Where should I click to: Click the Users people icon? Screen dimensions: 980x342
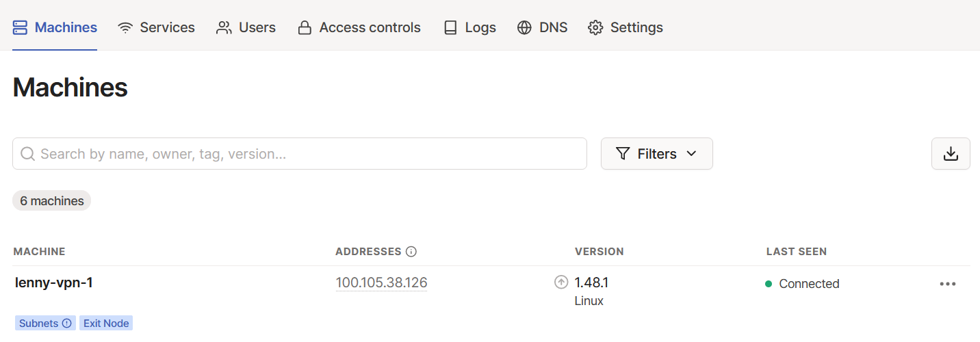tap(224, 28)
